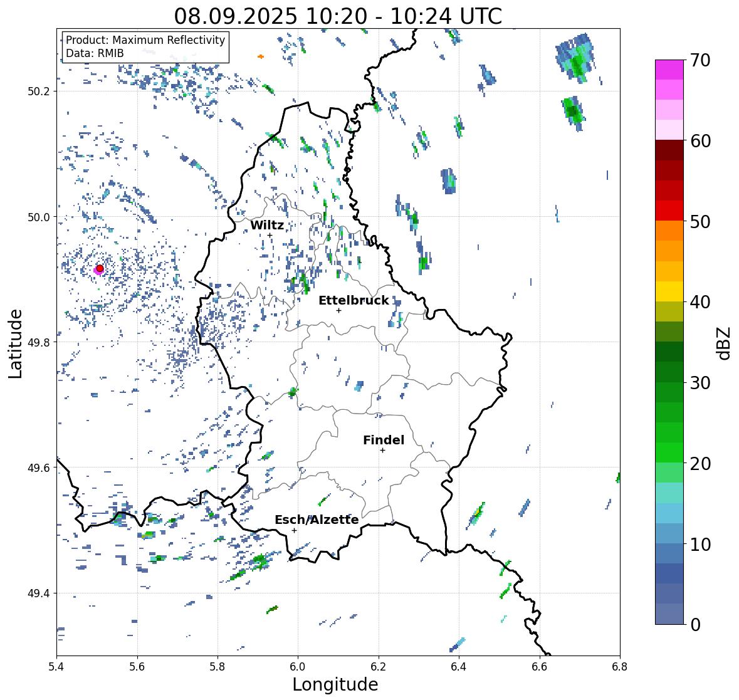Click the 0 tick on colorbar
Screen dimensions: 739x700
point(695,625)
